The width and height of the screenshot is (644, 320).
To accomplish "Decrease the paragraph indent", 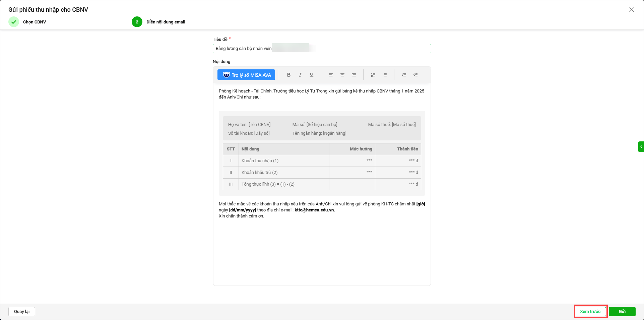I will point(415,75).
